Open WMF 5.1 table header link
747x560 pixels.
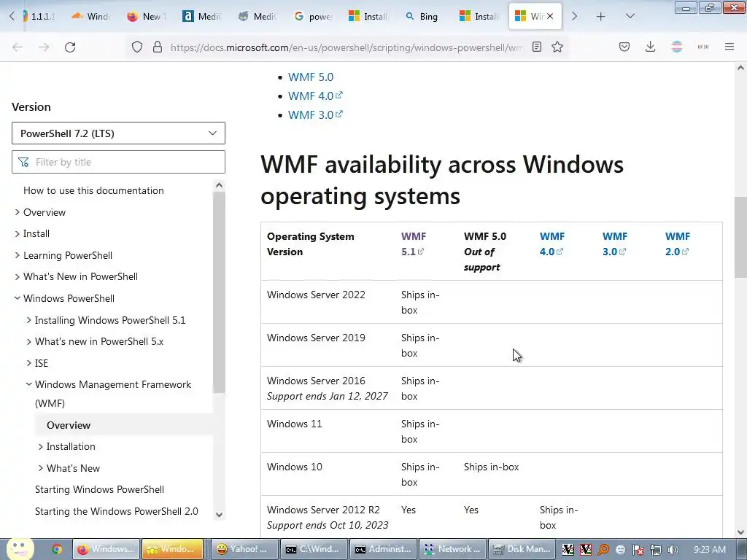coord(413,244)
